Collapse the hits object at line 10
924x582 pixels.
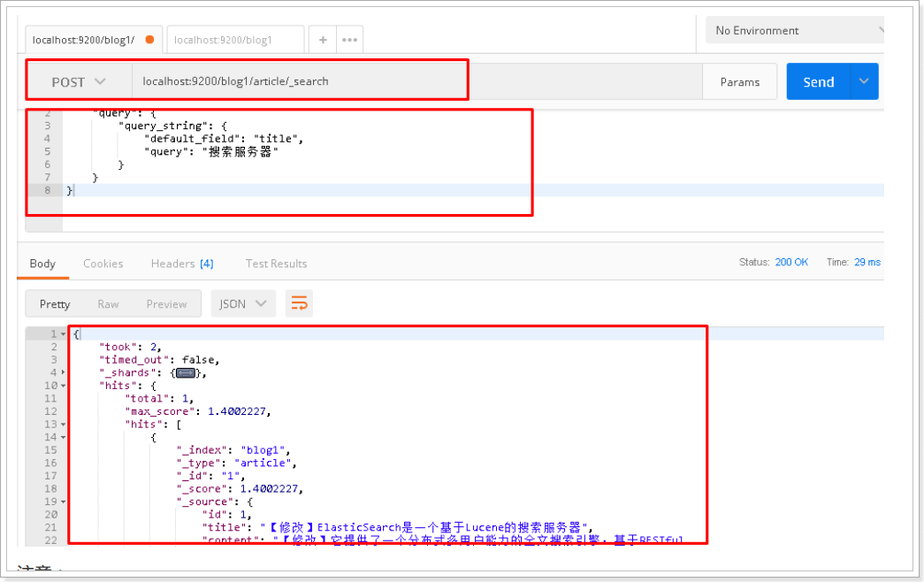(64, 386)
